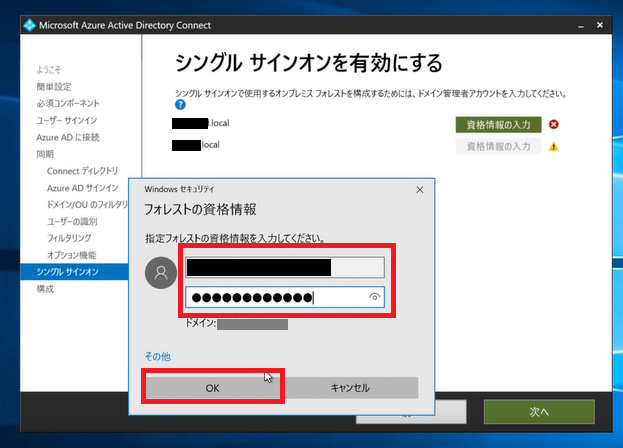The image size is (623, 448).
Task: Select ユーザー サインイン in the sidebar
Action: [x=66, y=120]
